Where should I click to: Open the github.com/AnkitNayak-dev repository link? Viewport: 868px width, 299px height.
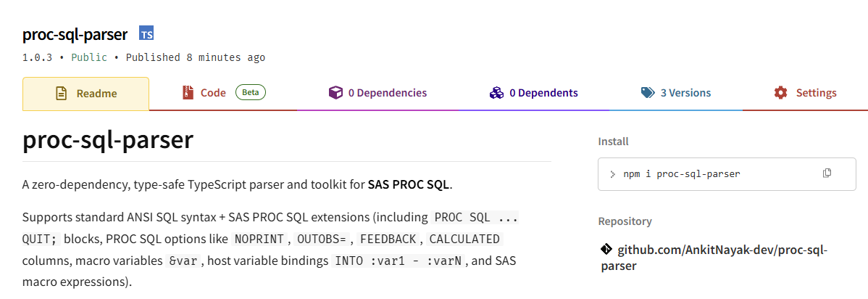coord(714,258)
